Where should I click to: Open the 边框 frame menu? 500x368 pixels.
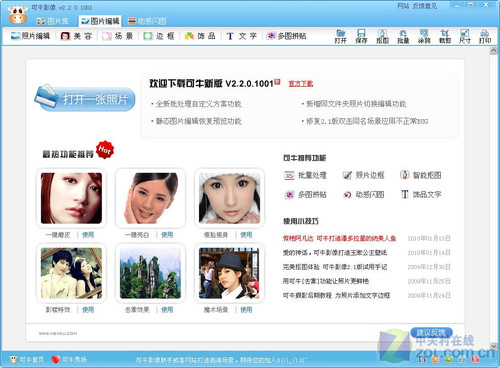159,36
